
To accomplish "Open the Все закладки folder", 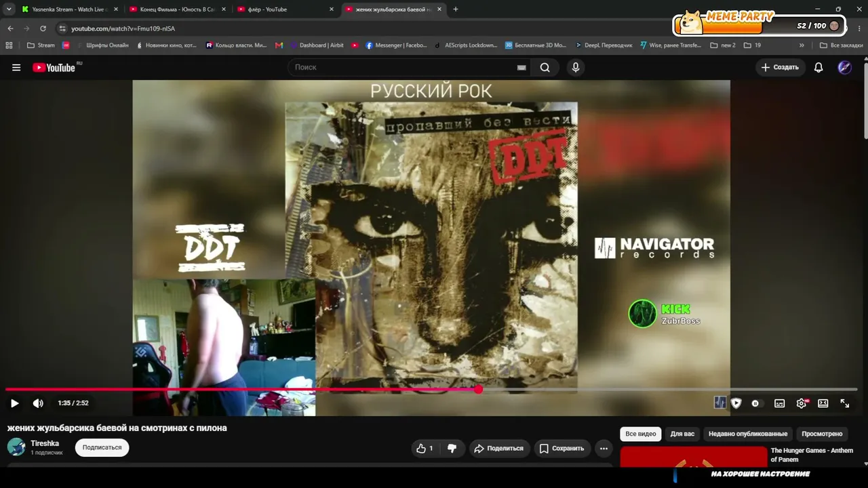I will coord(841,45).
